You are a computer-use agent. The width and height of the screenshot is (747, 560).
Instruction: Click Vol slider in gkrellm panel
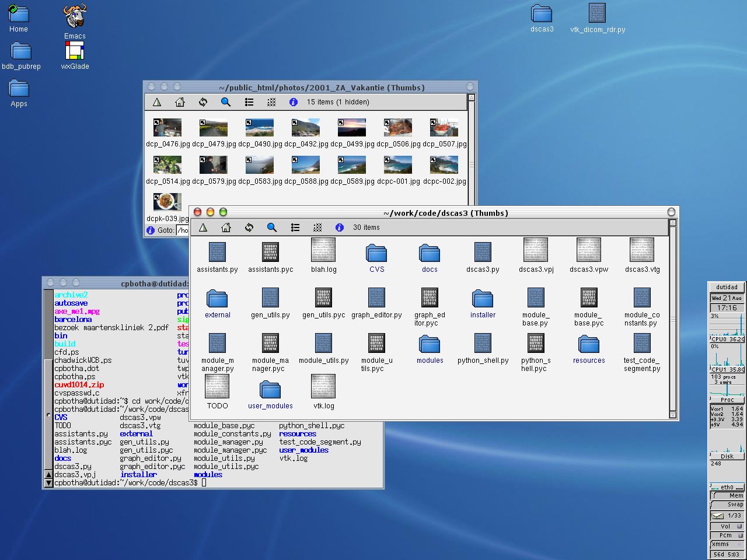tap(727, 526)
